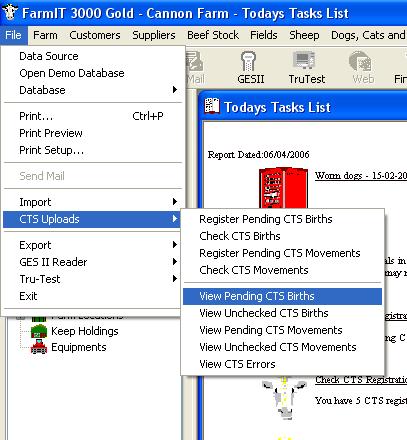Select View Pending CTS Births
Screen dimensions: 407x440
282,296
